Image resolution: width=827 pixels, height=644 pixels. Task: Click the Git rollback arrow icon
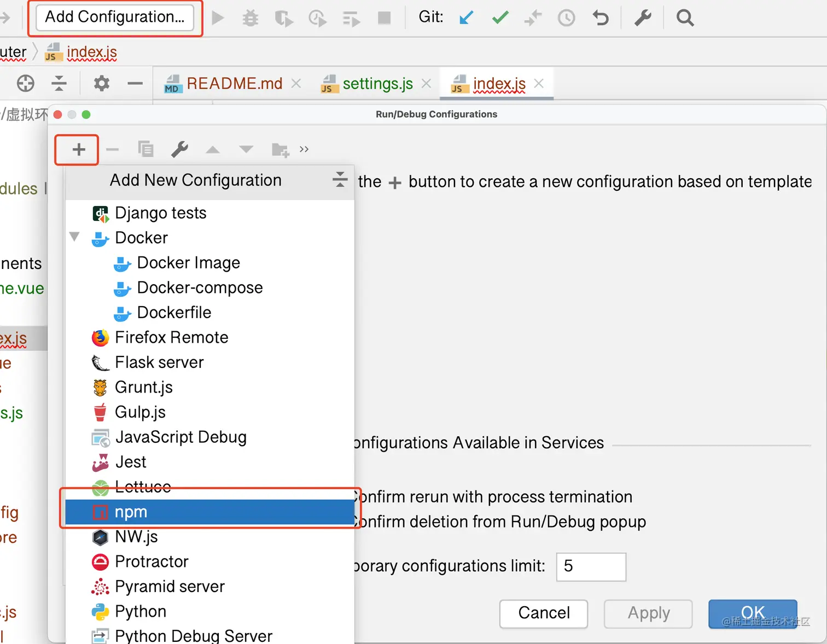[600, 18]
